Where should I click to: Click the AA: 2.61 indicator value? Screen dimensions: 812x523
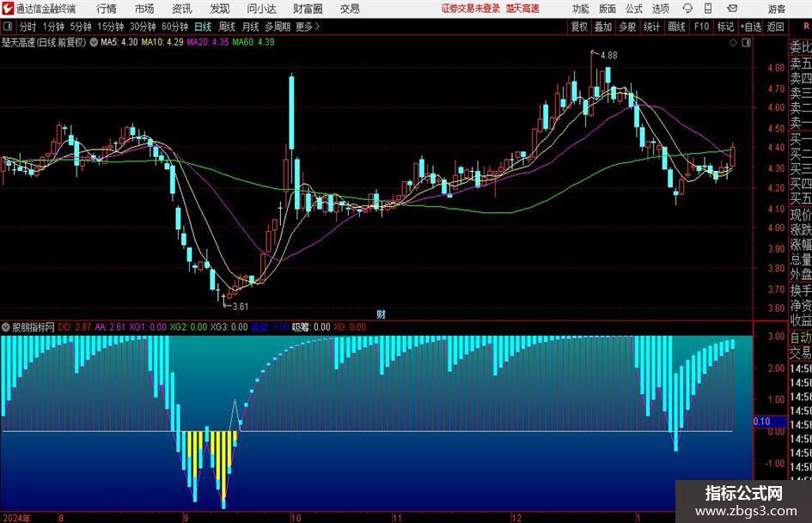(x=110, y=327)
